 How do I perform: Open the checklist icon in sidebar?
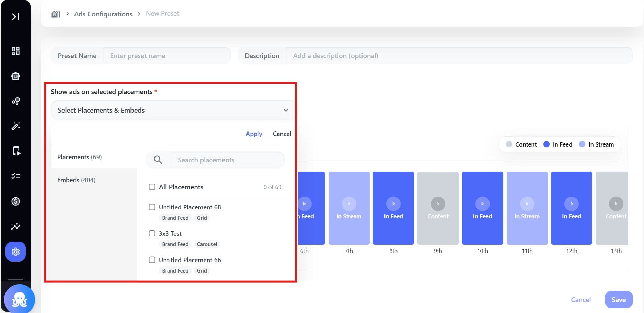click(15, 176)
